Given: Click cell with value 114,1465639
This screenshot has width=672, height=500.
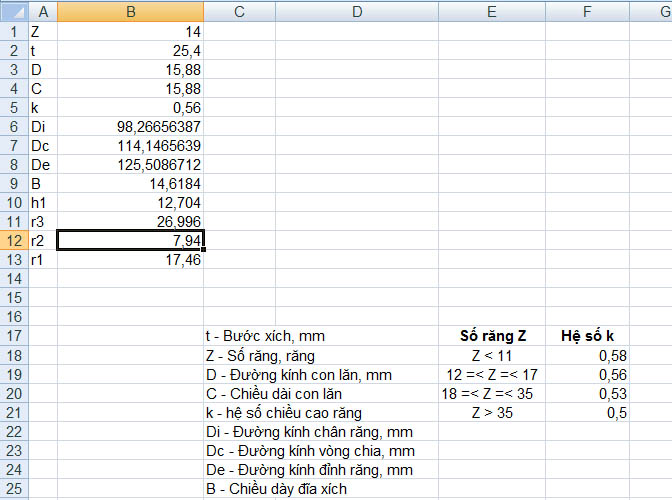Looking at the screenshot, I should click(130, 146).
